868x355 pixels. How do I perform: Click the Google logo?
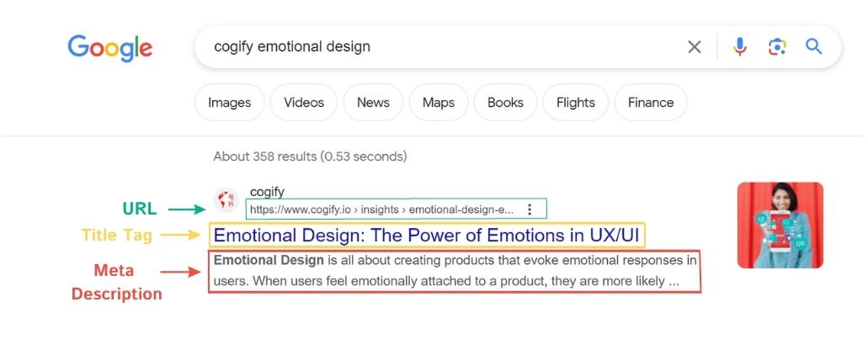pos(110,48)
